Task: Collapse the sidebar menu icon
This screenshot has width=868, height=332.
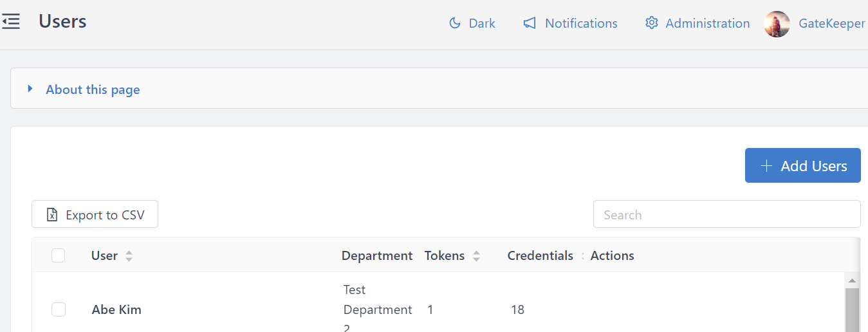Action: tap(11, 22)
